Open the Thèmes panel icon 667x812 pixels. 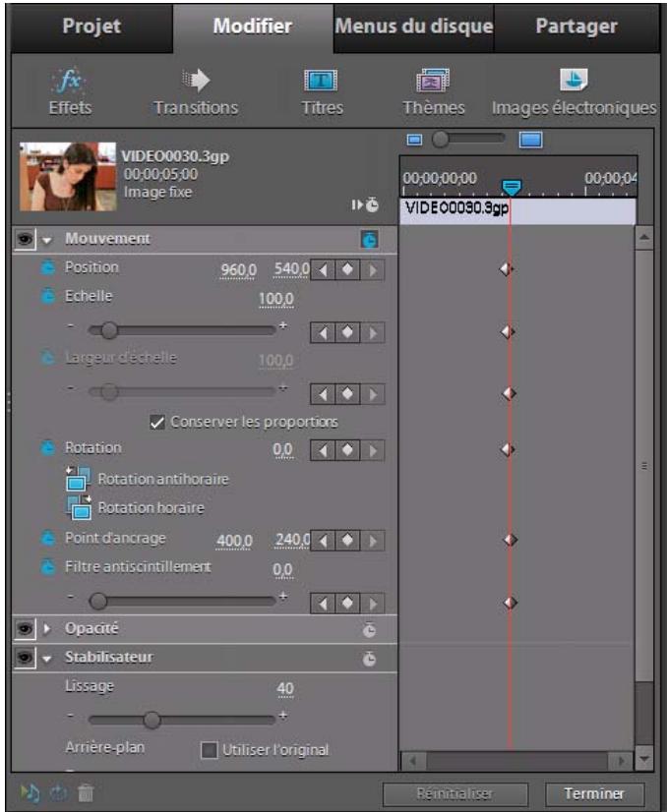point(433,81)
